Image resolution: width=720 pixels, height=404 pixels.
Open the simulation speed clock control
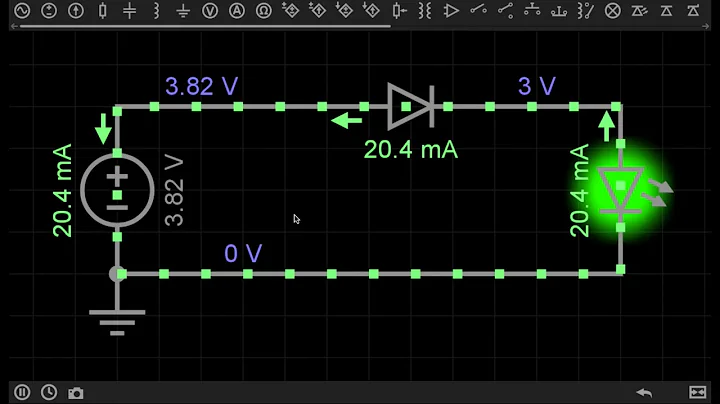[x=49, y=393]
